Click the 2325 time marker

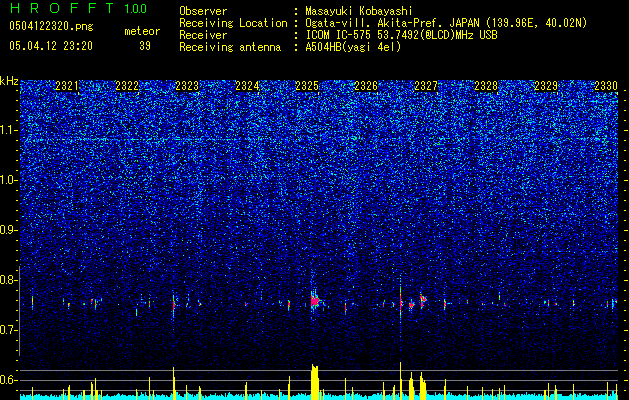[x=306, y=86]
